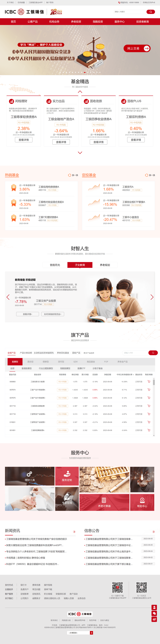The width and height of the screenshot is (160, 644).
Task: Switch to the 告别月光 tab
Action: (55, 265)
